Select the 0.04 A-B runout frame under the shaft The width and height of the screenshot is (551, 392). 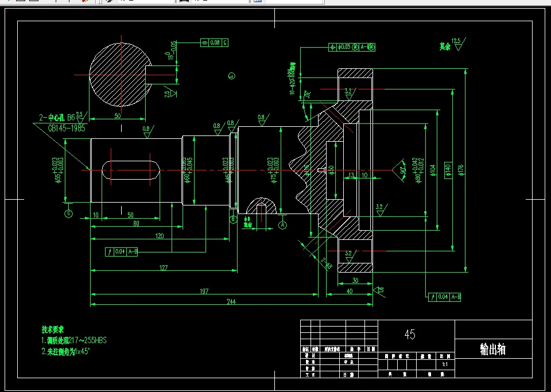point(121,251)
